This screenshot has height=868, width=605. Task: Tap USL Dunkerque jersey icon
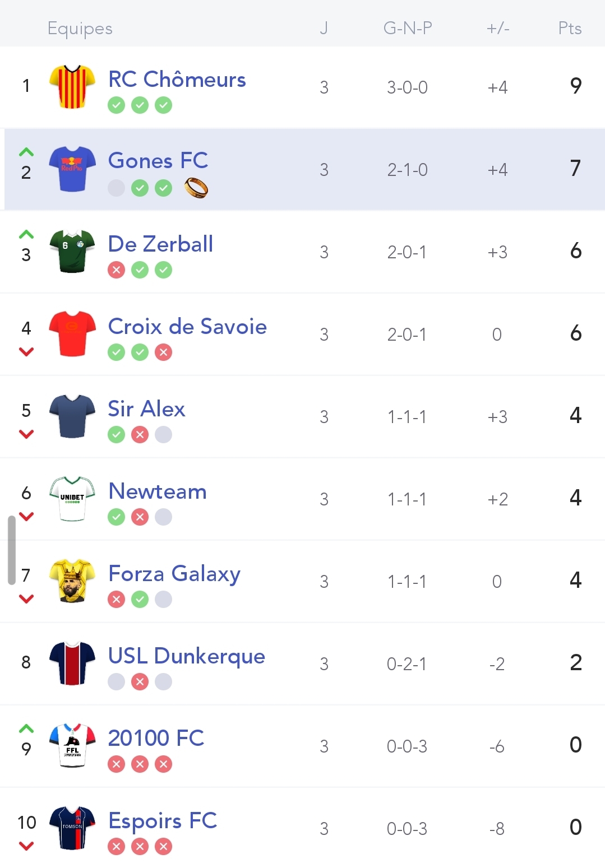[x=72, y=663]
